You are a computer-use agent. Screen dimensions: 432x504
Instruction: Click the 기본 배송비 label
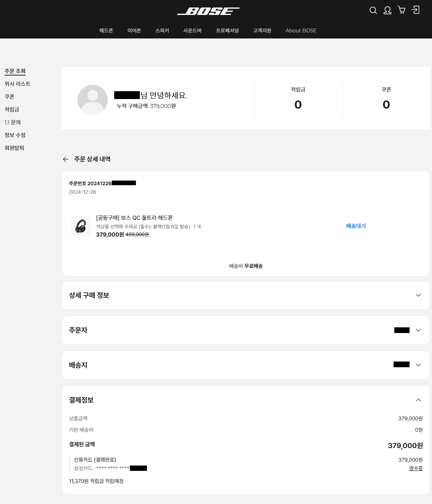(x=81, y=430)
